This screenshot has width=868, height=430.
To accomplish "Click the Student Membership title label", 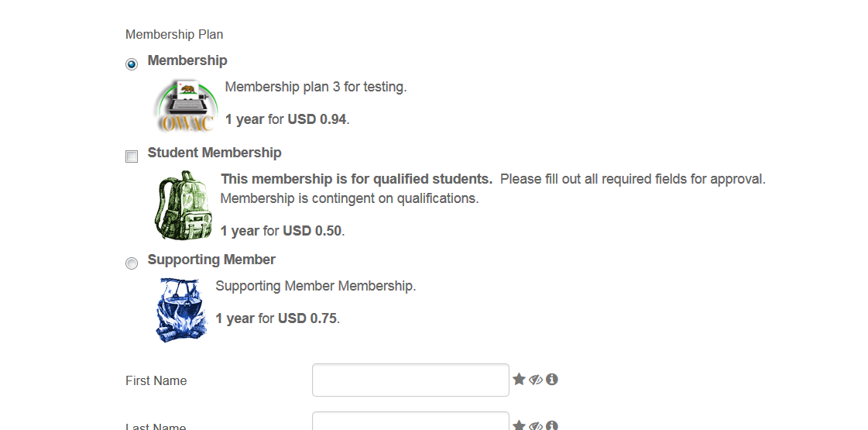I will pos(214,153).
